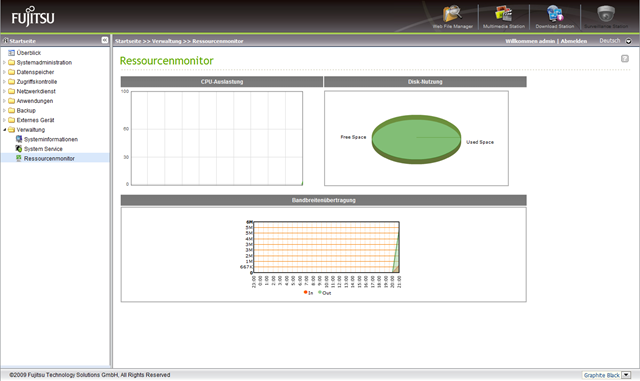Open the Überblick overview item
Screen dimensions: 640x381
coord(29,53)
